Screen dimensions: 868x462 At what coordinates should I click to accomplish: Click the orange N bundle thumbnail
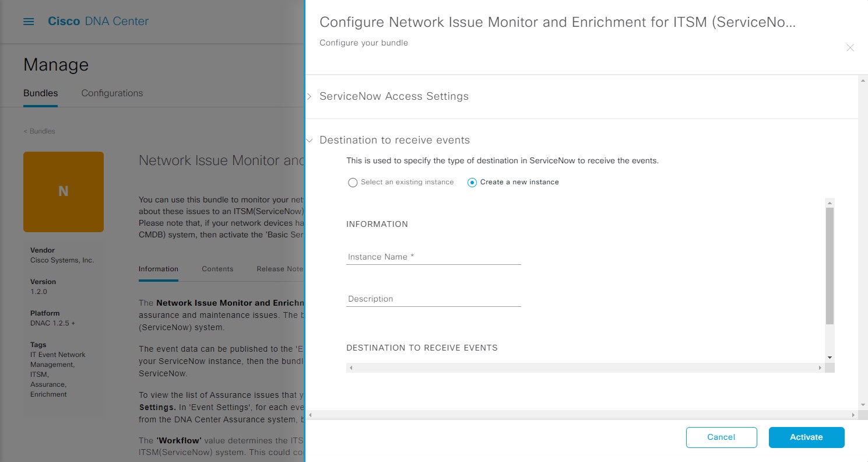64,192
